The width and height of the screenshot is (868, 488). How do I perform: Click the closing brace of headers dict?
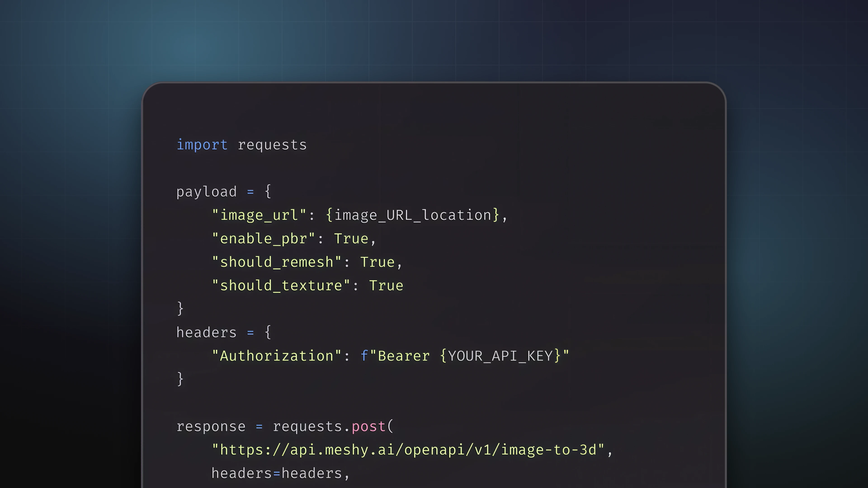tap(180, 379)
